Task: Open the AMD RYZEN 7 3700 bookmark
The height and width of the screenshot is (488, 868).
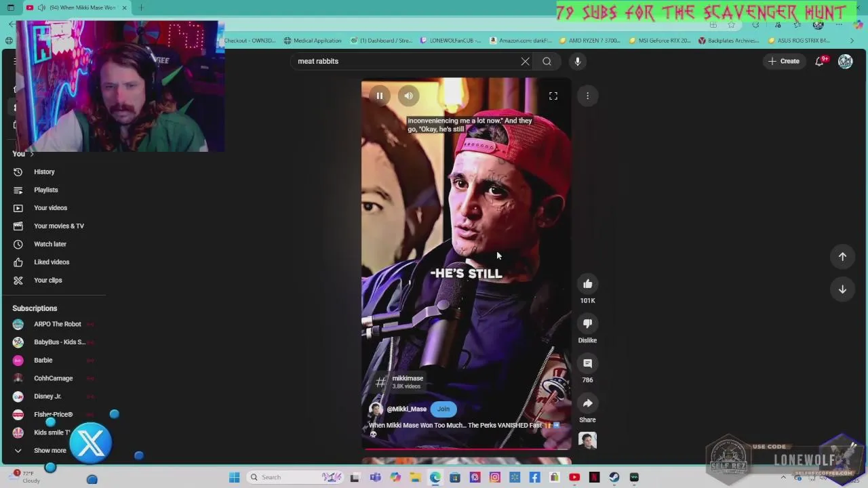Action: click(590, 41)
